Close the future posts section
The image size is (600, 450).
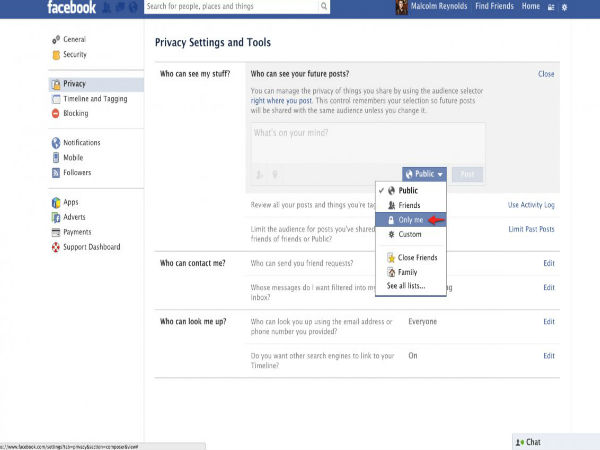click(546, 74)
